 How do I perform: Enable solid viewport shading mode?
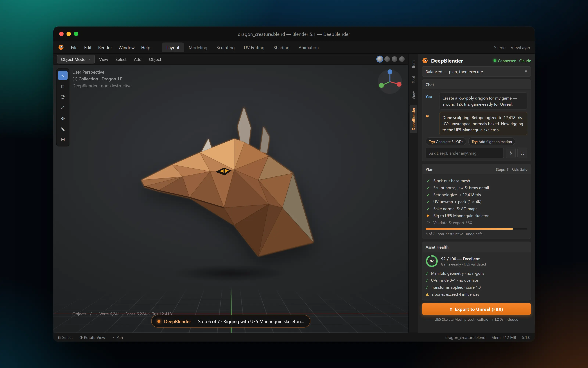click(x=379, y=59)
